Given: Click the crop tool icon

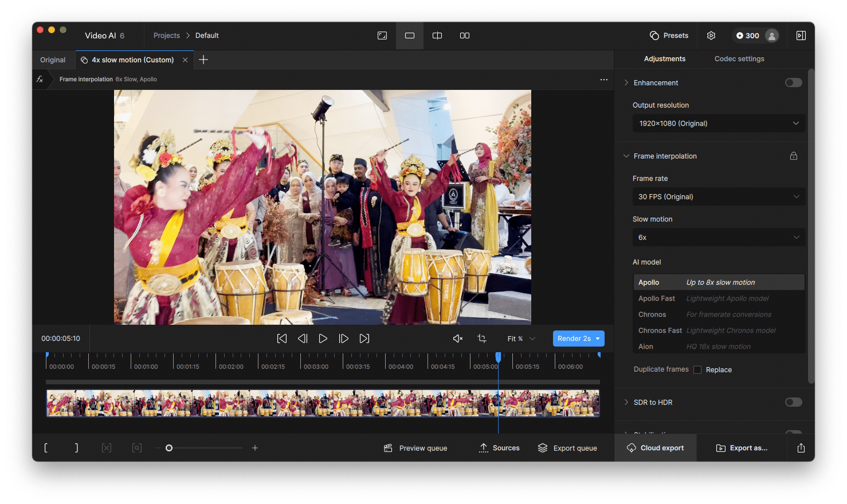Looking at the screenshot, I should click(x=482, y=338).
